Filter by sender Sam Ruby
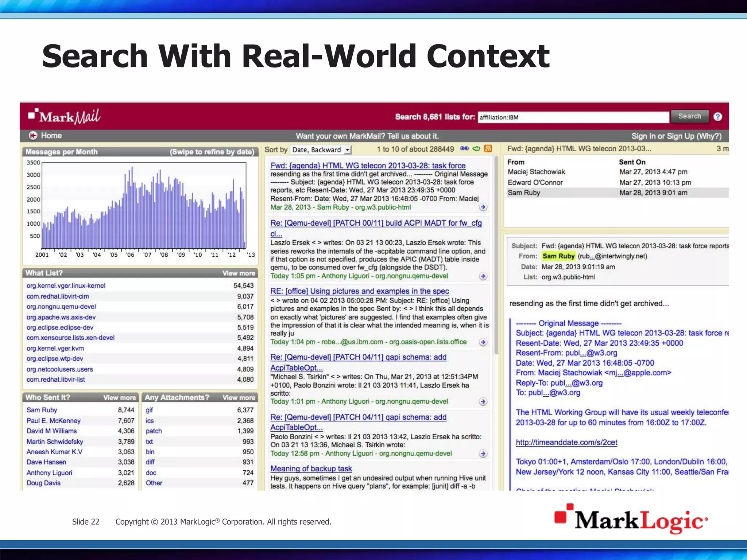 point(42,410)
